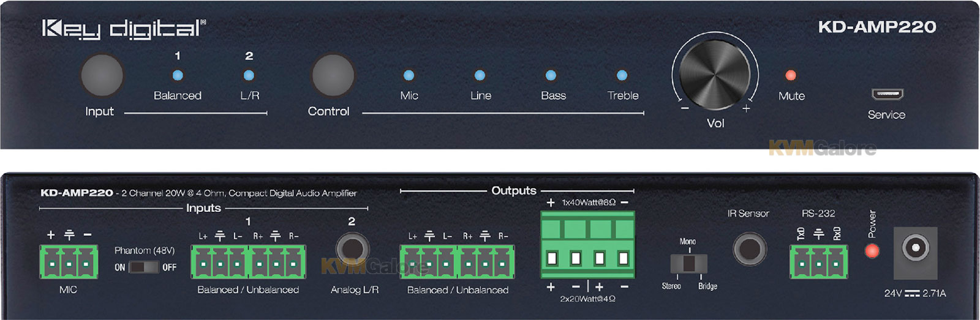Image resolution: width=980 pixels, height=320 pixels.
Task: Click the red Power LED on rear panel
Action: click(x=872, y=251)
